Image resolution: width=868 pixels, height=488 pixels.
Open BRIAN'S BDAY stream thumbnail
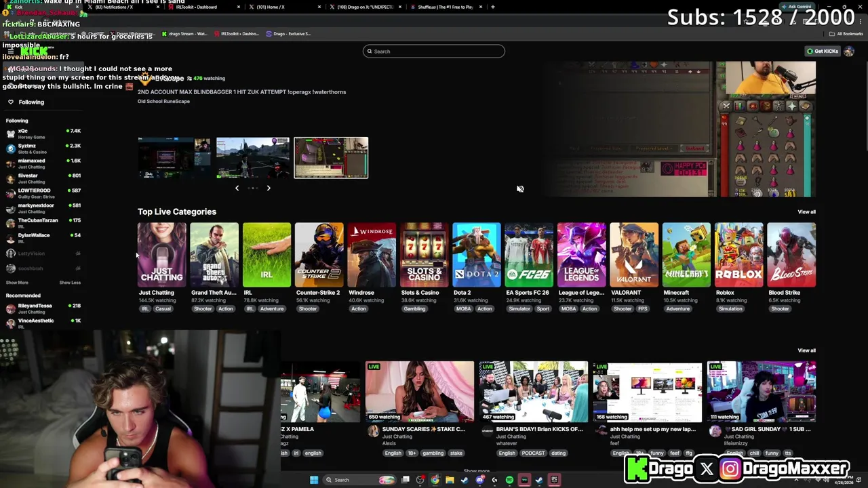pos(534,392)
